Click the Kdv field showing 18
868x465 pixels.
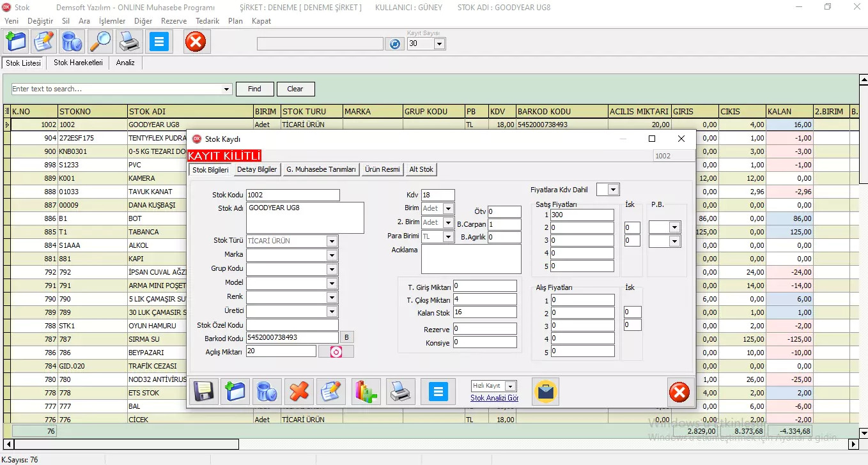point(438,195)
